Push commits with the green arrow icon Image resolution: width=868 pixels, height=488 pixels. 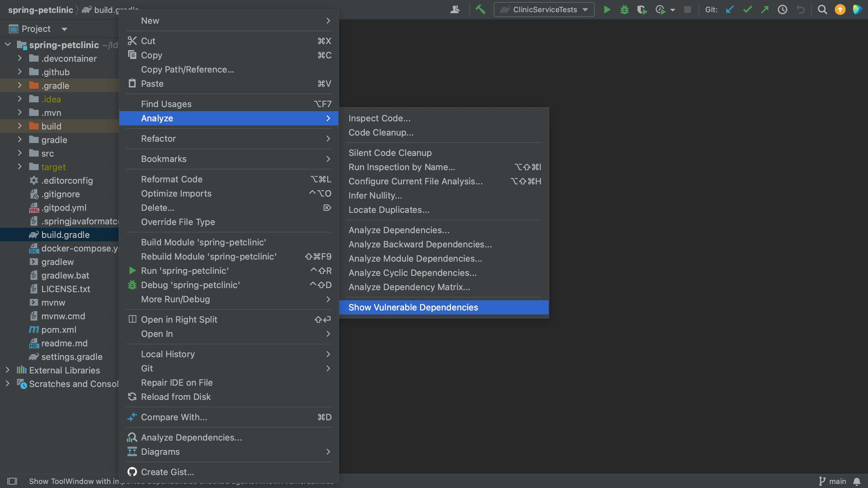pos(765,9)
